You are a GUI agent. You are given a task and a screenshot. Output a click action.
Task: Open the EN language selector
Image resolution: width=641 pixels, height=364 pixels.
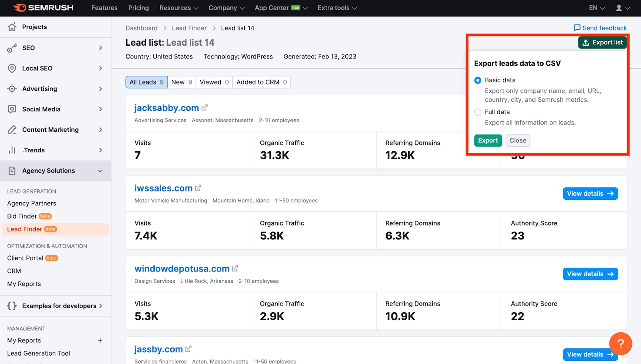tap(597, 8)
